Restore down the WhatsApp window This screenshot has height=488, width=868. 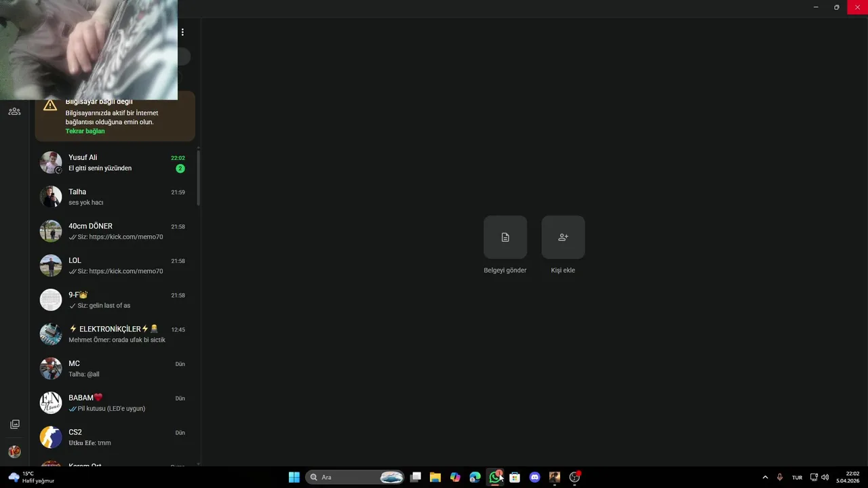(x=837, y=7)
